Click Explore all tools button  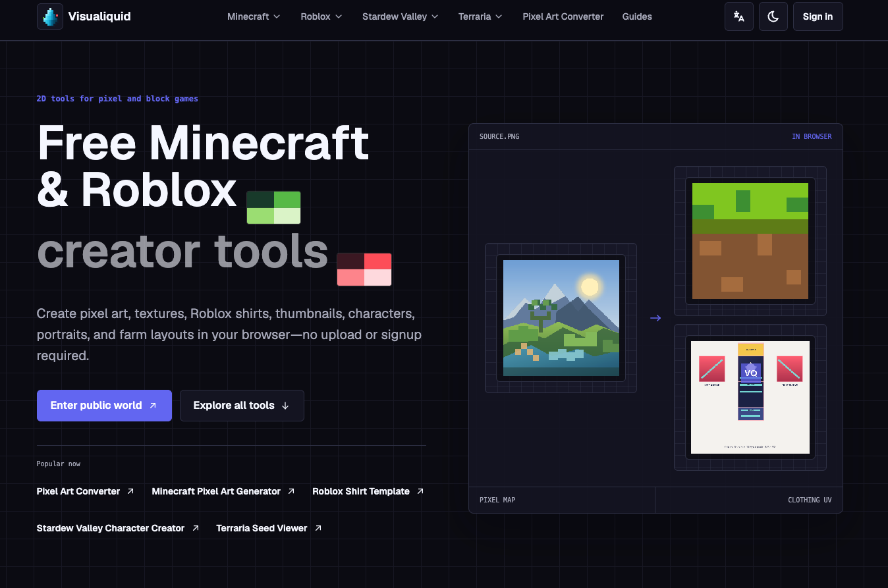[242, 406]
